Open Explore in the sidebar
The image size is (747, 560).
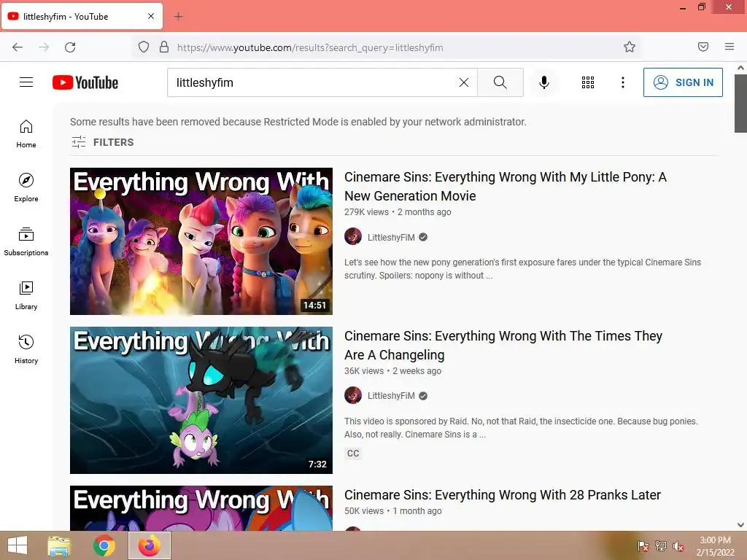pos(26,187)
